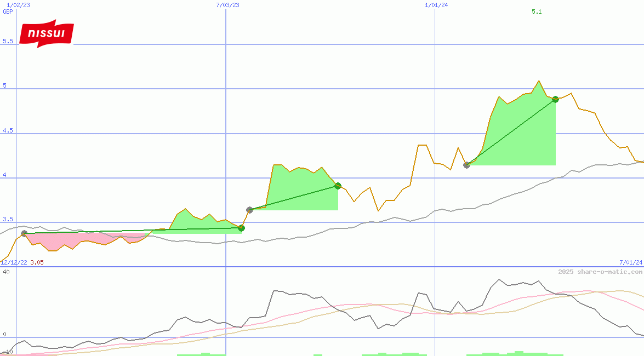Click the gray entry marker near 4.15
This screenshot has height=356, width=644.
point(466,165)
